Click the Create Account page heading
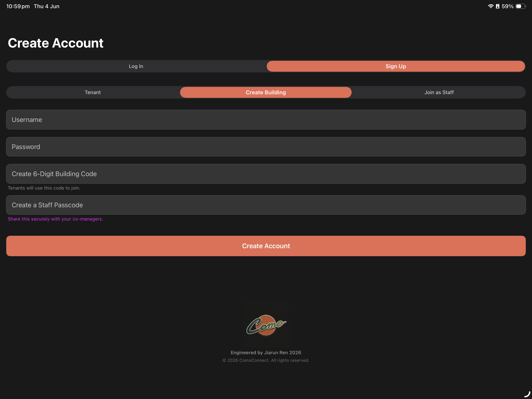Image resolution: width=532 pixels, height=399 pixels. click(55, 43)
